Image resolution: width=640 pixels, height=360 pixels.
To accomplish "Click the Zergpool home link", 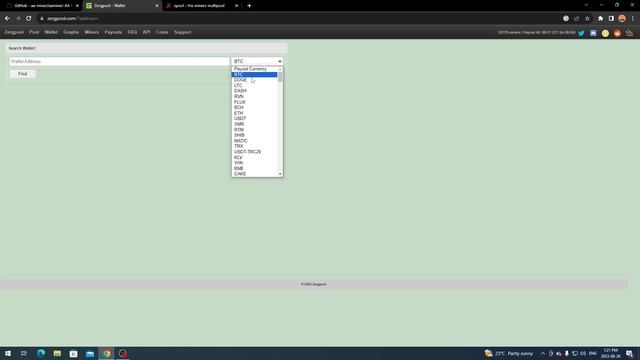I will coord(14,32).
